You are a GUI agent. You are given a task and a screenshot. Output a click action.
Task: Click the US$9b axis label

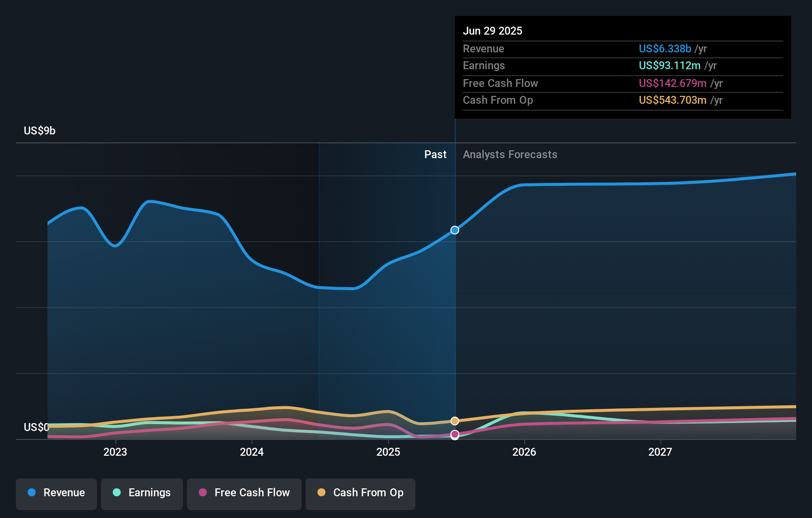click(40, 130)
